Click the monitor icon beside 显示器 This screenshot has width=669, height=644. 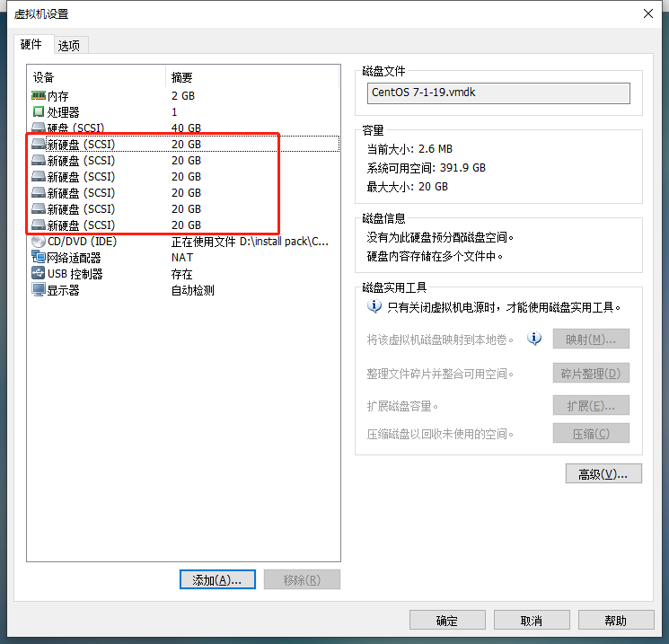tap(39, 290)
